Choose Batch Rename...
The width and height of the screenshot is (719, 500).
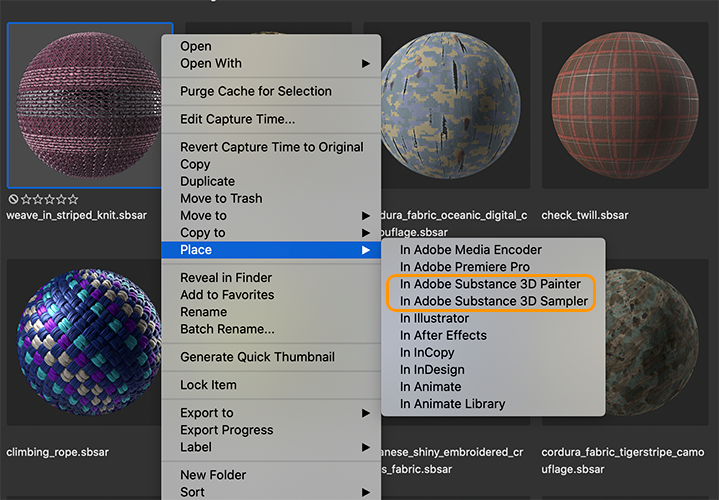pos(271,329)
